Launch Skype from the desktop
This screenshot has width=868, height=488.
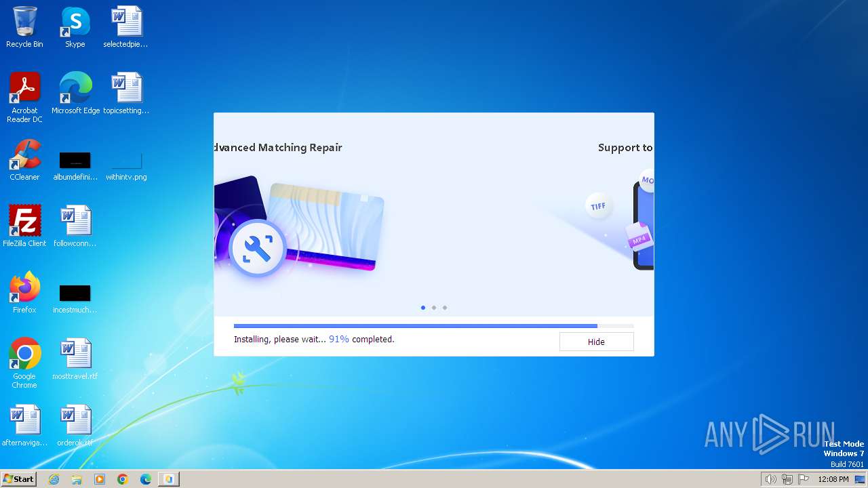pyautogui.click(x=75, y=27)
